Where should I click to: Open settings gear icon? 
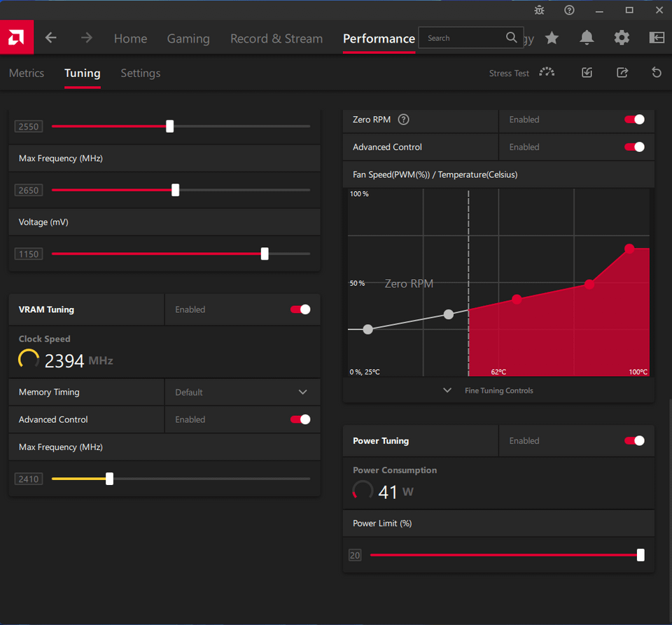tap(622, 38)
